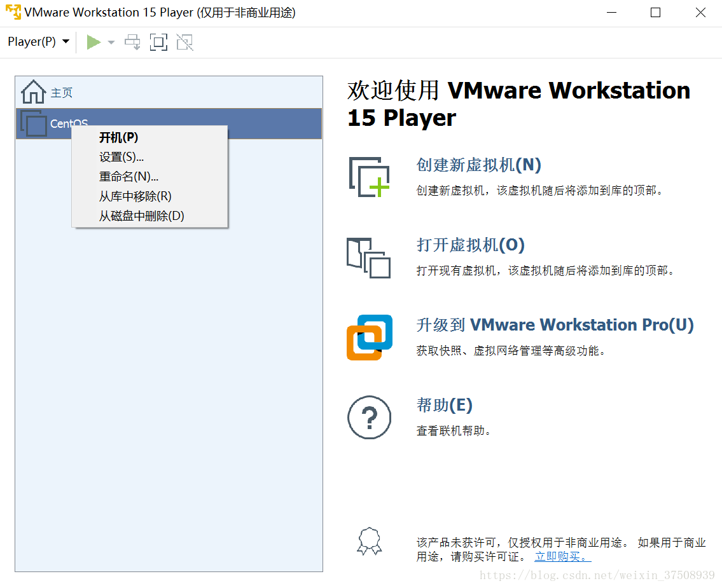
Task: Click 打开虚拟机(O) link
Action: tap(471, 245)
